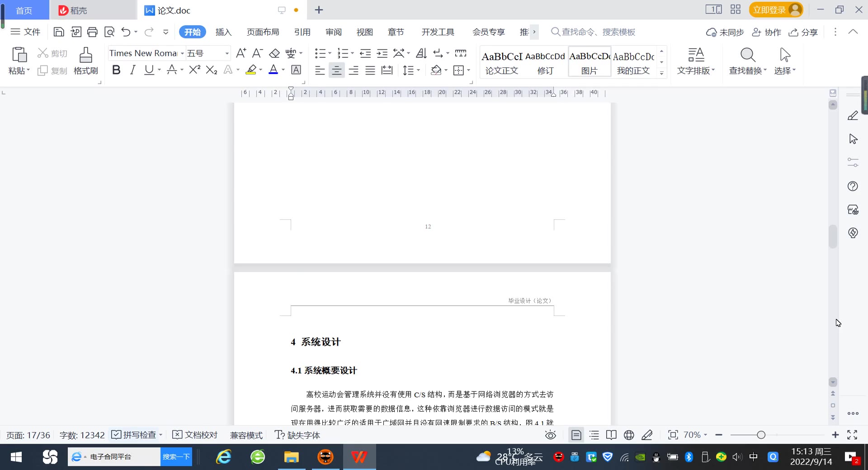The width and height of the screenshot is (868, 470).
Task: Increase paragraph indent
Action: pos(382,53)
